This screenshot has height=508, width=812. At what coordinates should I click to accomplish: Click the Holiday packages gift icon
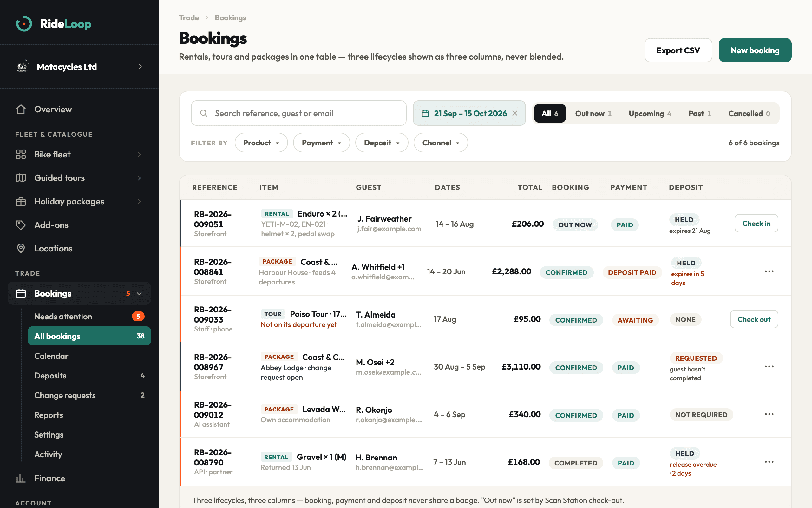click(x=21, y=201)
